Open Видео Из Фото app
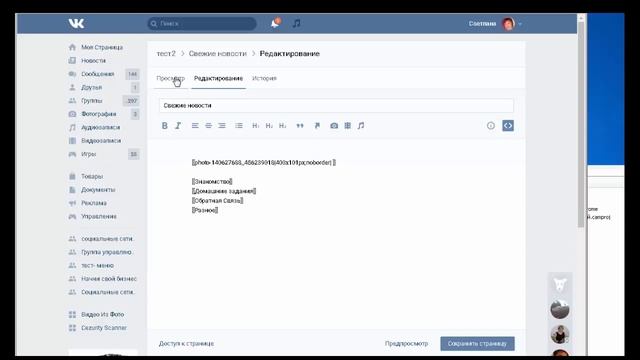Image resolution: width=640 pixels, height=360 pixels. click(102, 314)
